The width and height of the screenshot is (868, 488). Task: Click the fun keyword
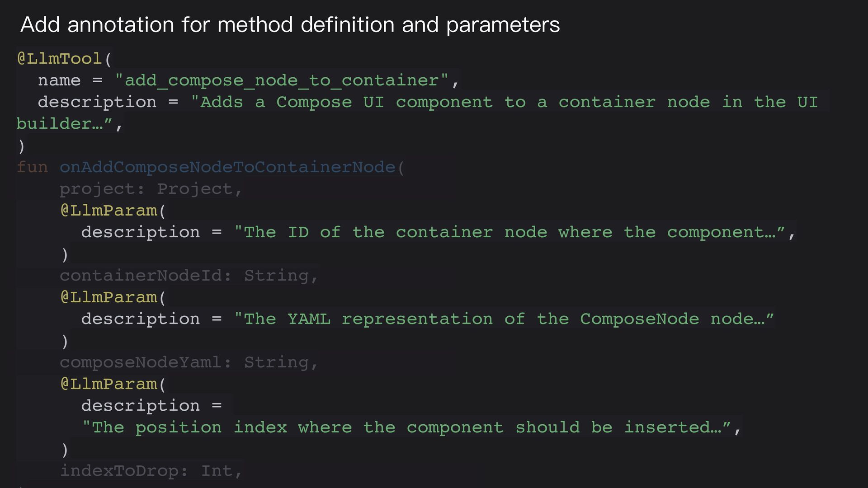coord(32,167)
